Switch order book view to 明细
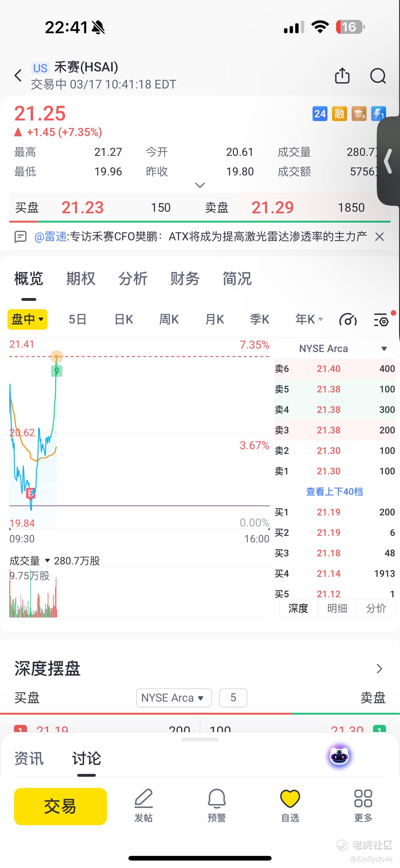Viewport: 400px width, 868px height. (337, 608)
